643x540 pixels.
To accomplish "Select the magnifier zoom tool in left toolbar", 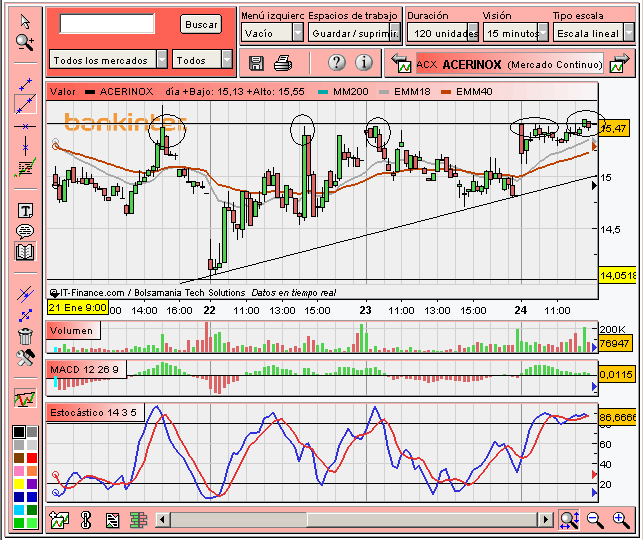I will pos(25,42).
